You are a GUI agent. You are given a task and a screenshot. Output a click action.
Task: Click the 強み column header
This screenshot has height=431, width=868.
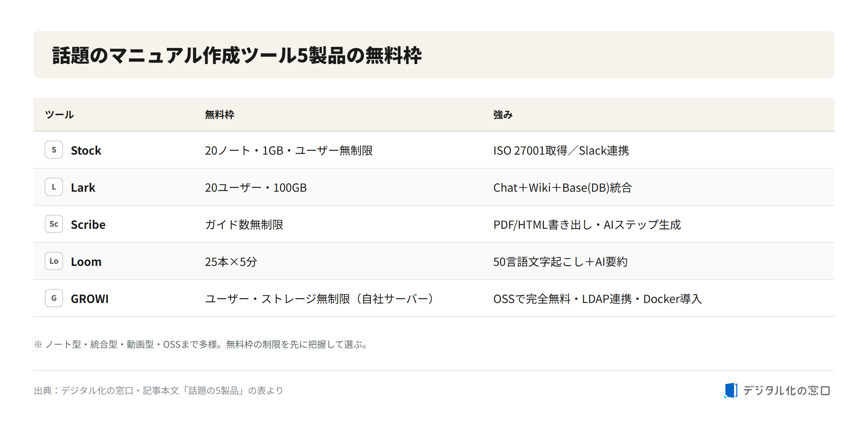pos(503,115)
